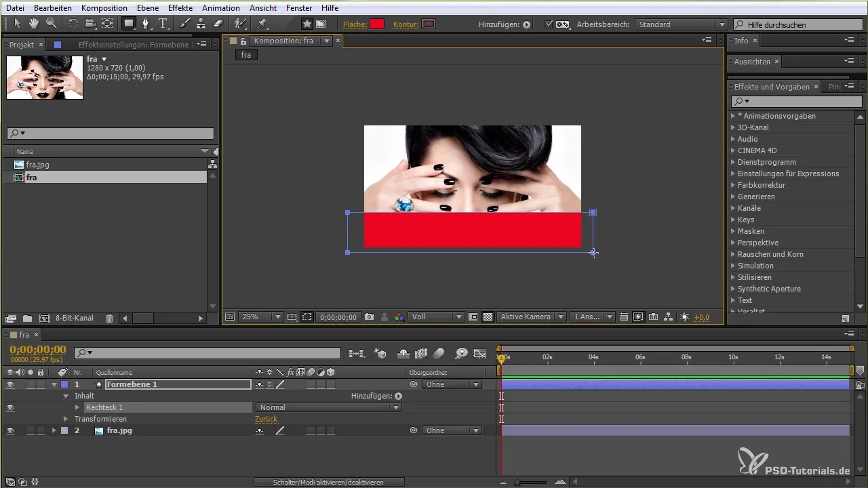This screenshot has width=868, height=488.
Task: Click the Zurück reset link for Transformieren
Action: (x=266, y=419)
